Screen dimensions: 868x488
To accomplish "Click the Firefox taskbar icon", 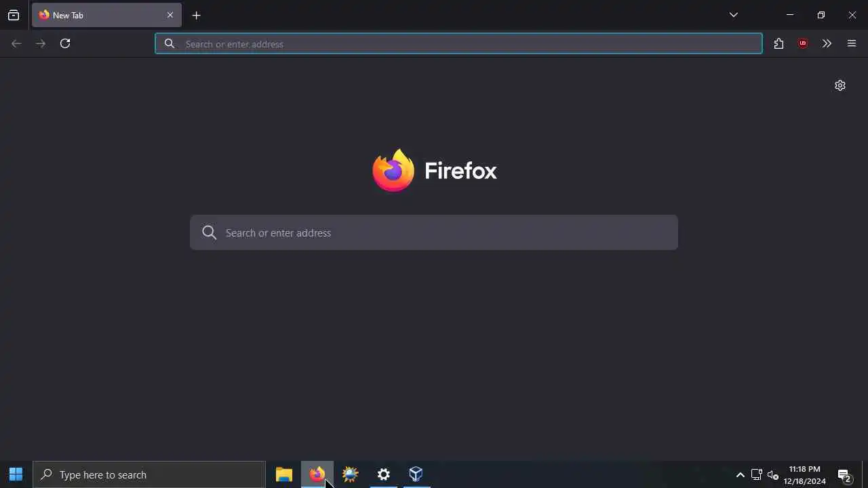I will [317, 474].
